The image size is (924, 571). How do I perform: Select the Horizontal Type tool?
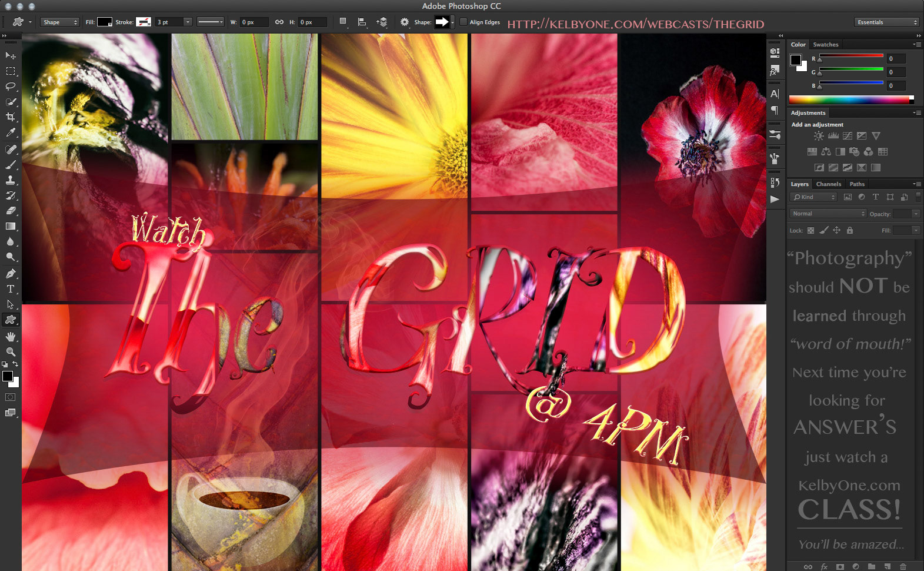point(11,289)
